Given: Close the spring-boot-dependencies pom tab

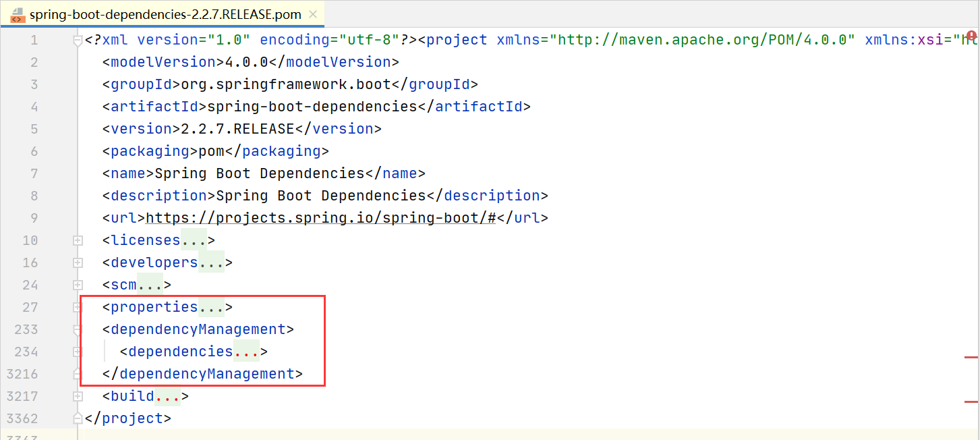Looking at the screenshot, I should 313,14.
